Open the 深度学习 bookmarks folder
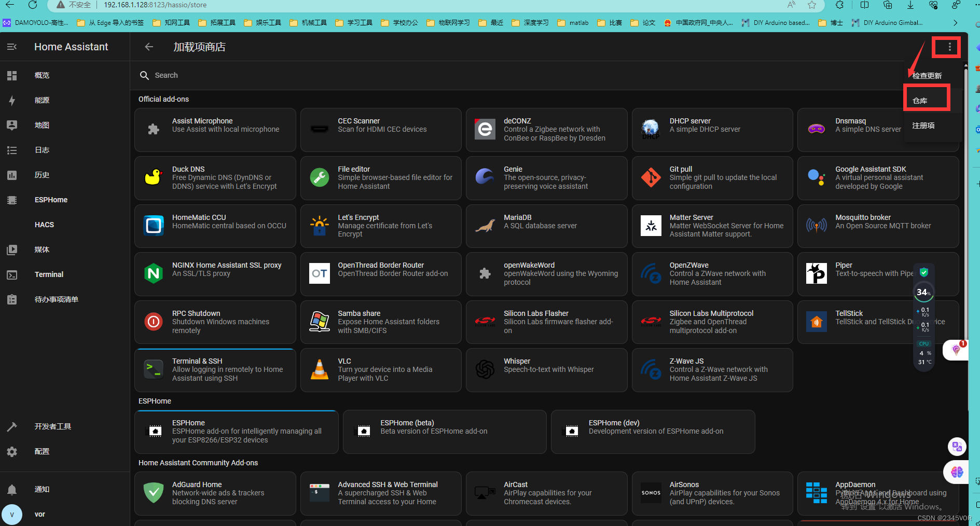Screen dimensions: 980x526 click(x=530, y=23)
